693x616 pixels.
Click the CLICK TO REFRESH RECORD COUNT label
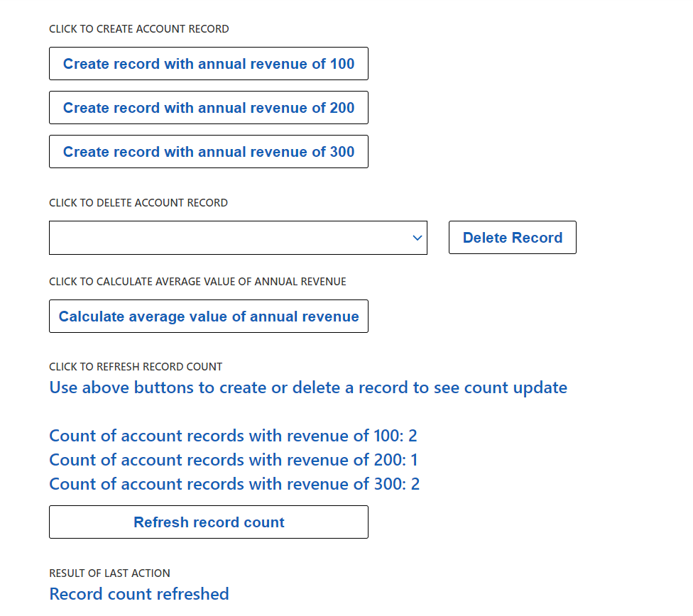point(136,366)
